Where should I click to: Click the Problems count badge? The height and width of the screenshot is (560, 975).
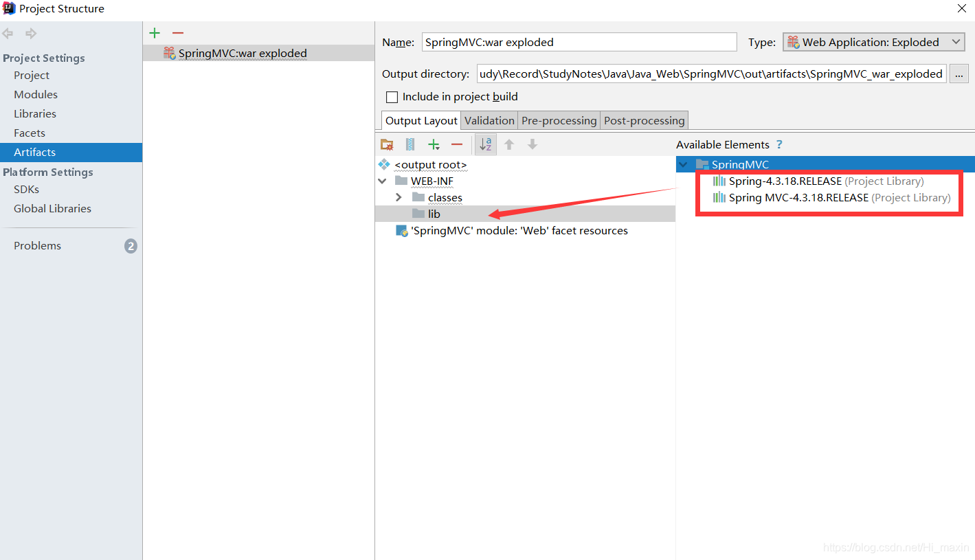pyautogui.click(x=131, y=246)
